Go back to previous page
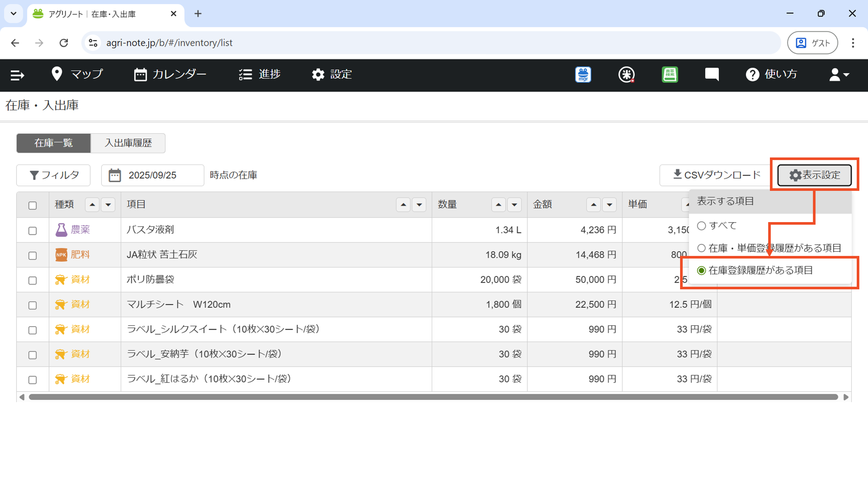868x488 pixels. 15,43
